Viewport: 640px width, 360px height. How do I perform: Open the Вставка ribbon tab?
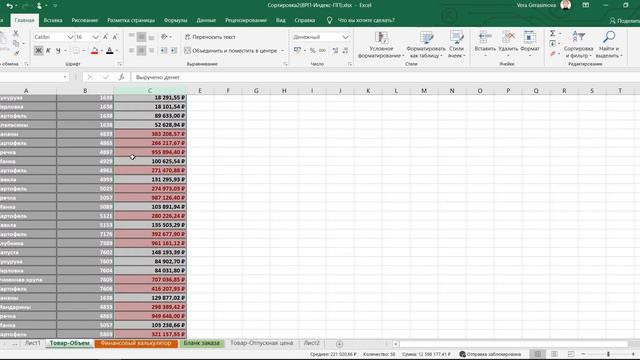53,20
